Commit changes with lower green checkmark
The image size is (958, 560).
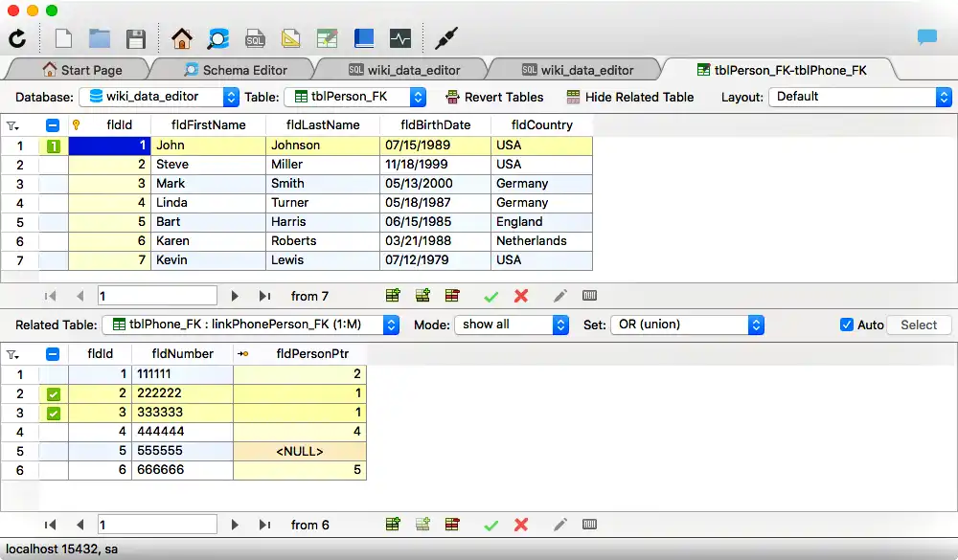(490, 526)
